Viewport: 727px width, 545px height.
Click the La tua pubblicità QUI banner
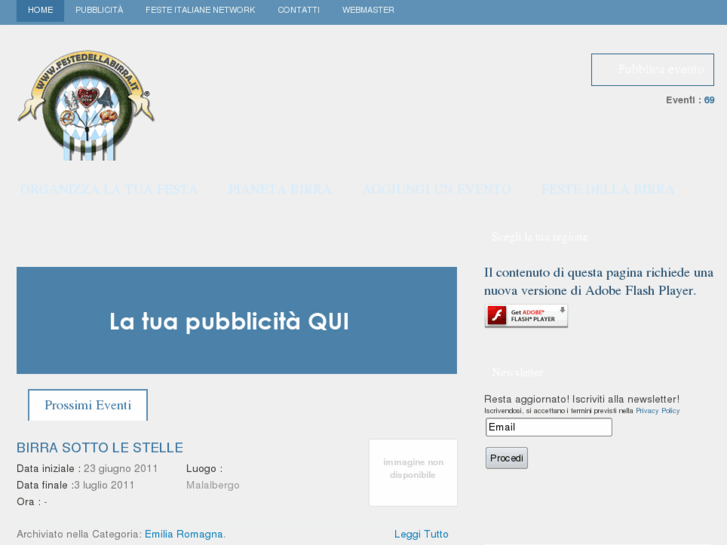pyautogui.click(x=236, y=321)
